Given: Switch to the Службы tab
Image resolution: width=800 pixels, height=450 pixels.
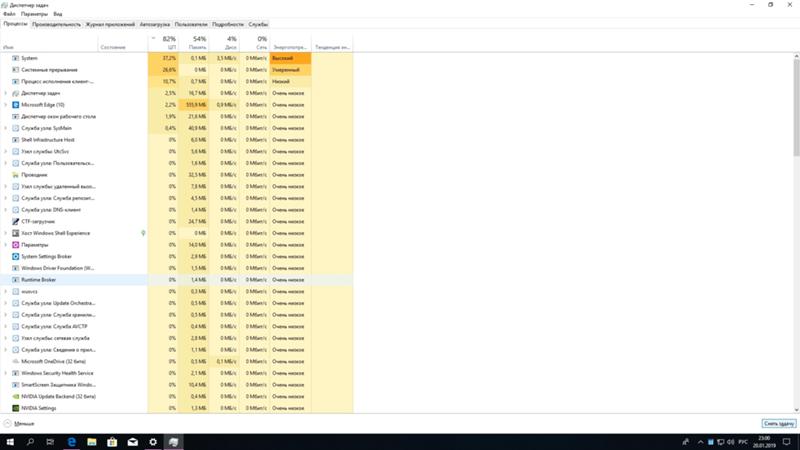Looking at the screenshot, I should point(258,24).
